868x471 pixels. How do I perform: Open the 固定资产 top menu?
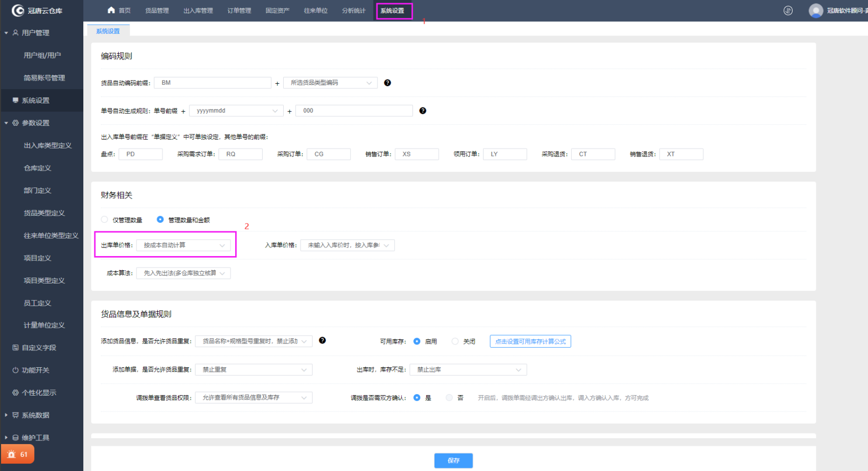277,11
